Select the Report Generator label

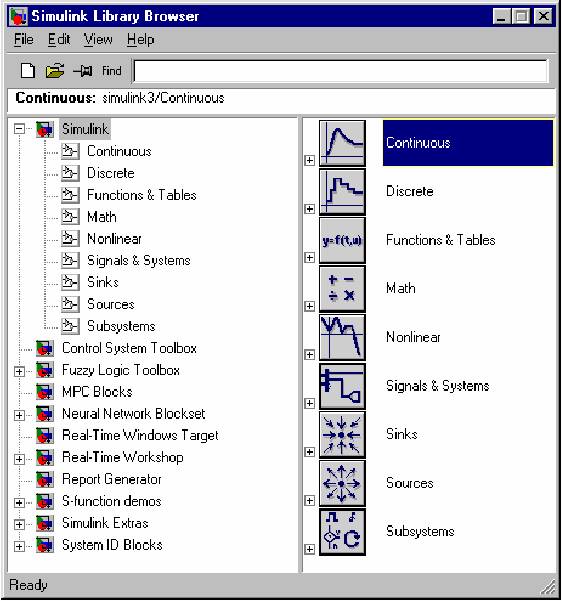[x=112, y=479]
